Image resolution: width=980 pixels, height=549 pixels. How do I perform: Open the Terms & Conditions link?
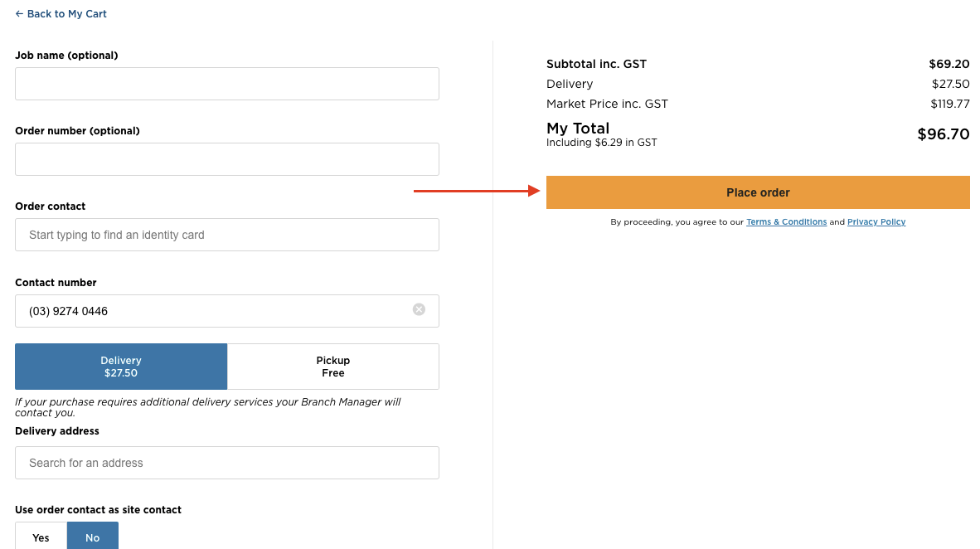tap(786, 222)
